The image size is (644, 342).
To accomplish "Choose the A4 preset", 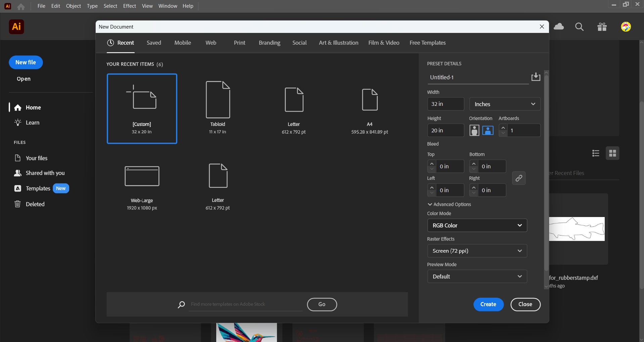I will click(370, 111).
